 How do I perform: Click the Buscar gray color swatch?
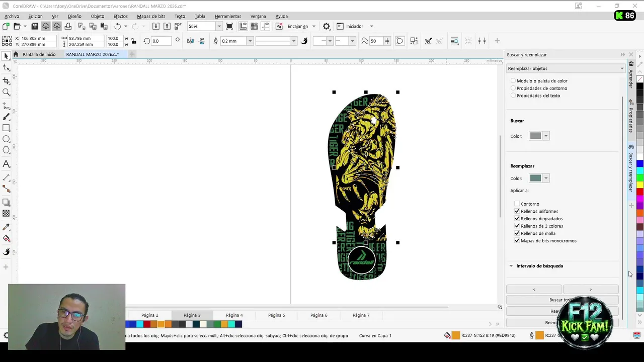[535, 136]
